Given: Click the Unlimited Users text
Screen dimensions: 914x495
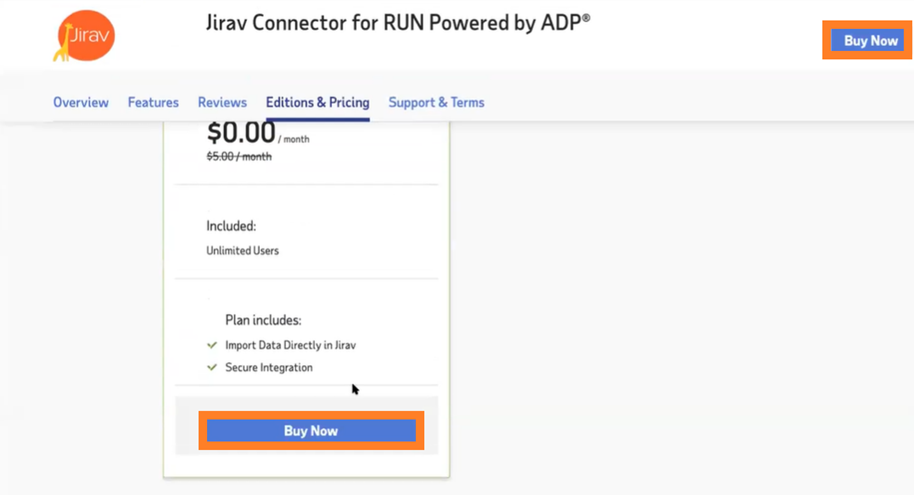Looking at the screenshot, I should tap(242, 251).
